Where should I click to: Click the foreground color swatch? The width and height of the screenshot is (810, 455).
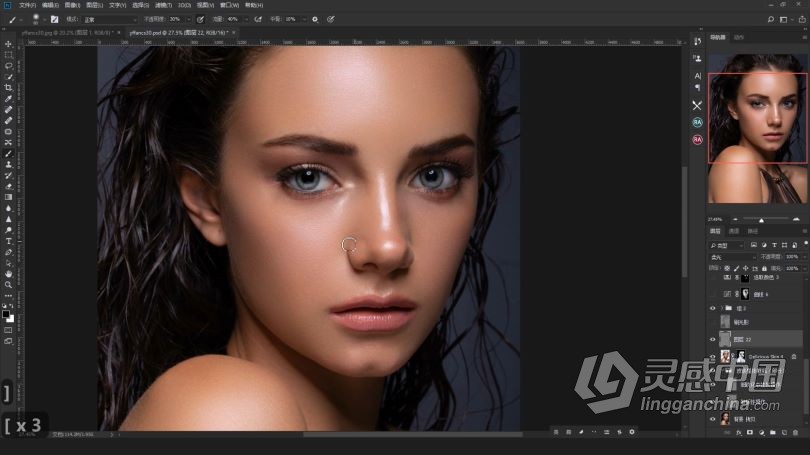[6, 314]
